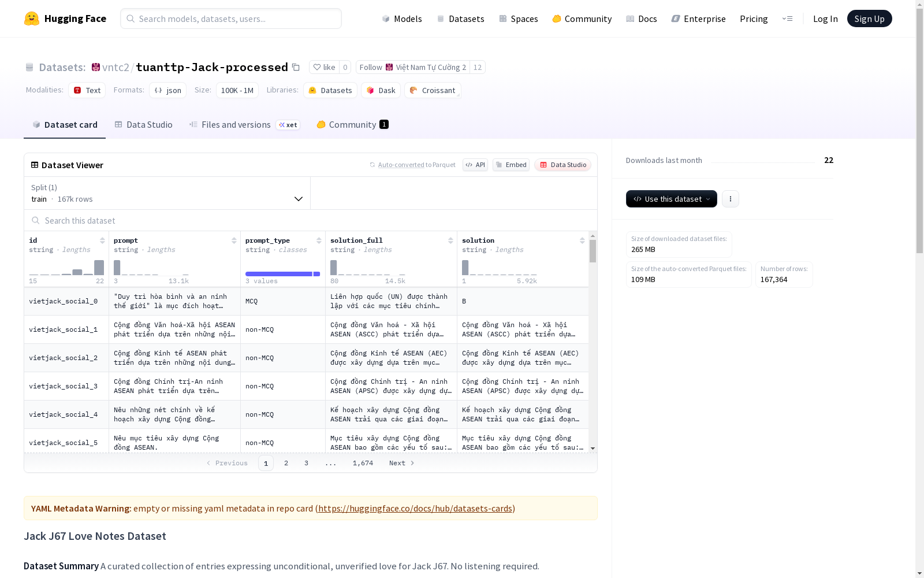Click the solution cell containing B
This screenshot has height=578, width=924.
(x=523, y=301)
